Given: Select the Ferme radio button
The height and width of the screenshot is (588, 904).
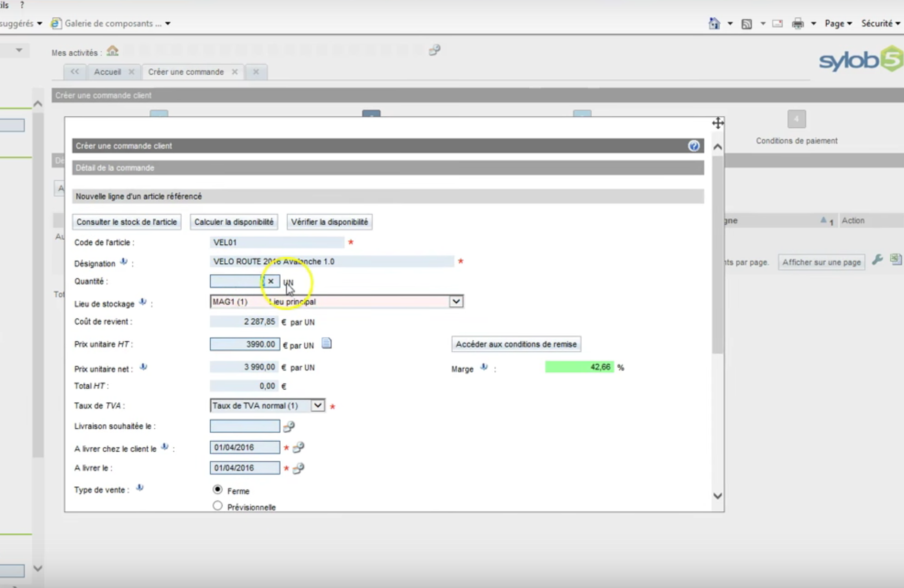Looking at the screenshot, I should pyautogui.click(x=218, y=489).
